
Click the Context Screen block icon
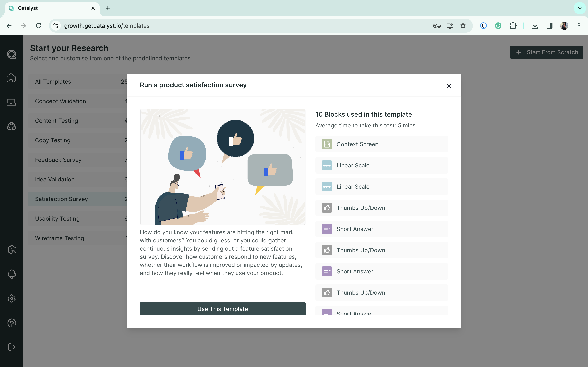pos(327,144)
